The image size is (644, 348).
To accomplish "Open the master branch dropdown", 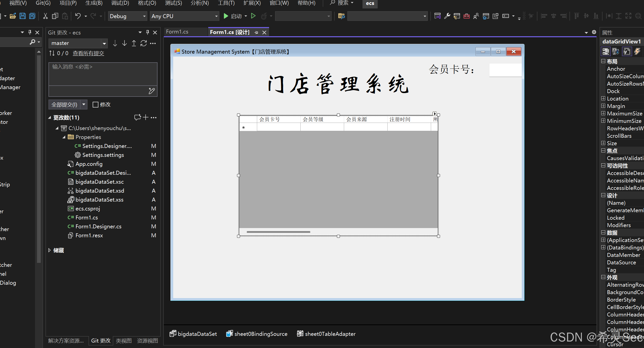I will tap(104, 43).
